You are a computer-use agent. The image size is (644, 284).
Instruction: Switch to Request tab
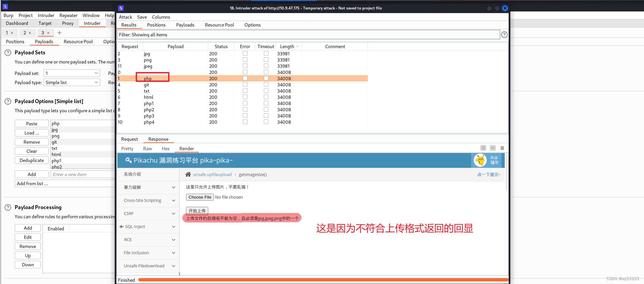(129, 139)
